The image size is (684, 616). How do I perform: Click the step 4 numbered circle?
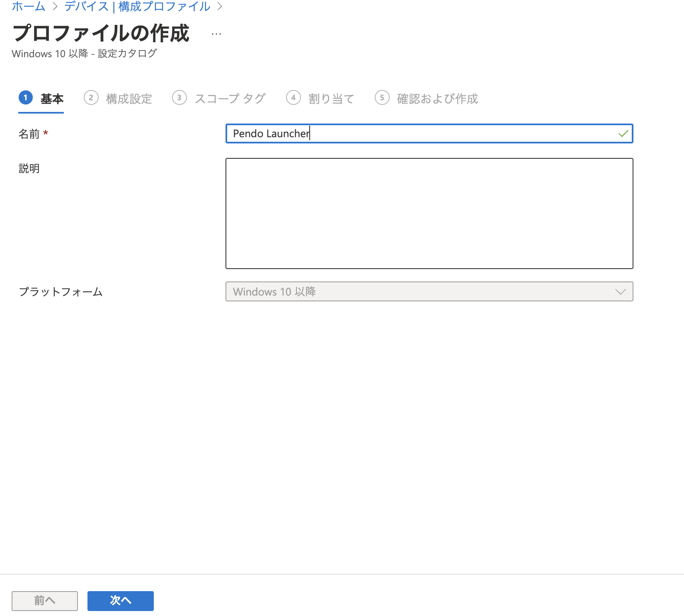(293, 98)
